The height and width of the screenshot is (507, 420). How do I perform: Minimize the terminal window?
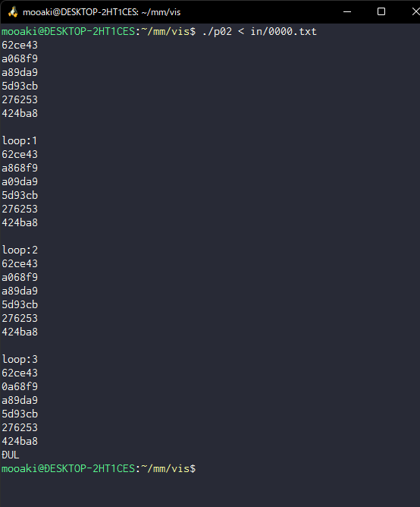coord(347,12)
